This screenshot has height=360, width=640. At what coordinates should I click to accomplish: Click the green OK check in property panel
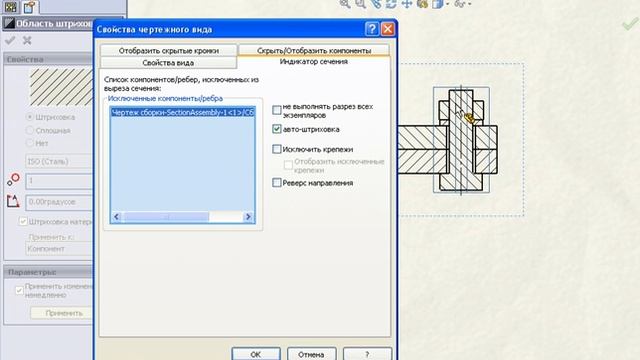pos(10,40)
